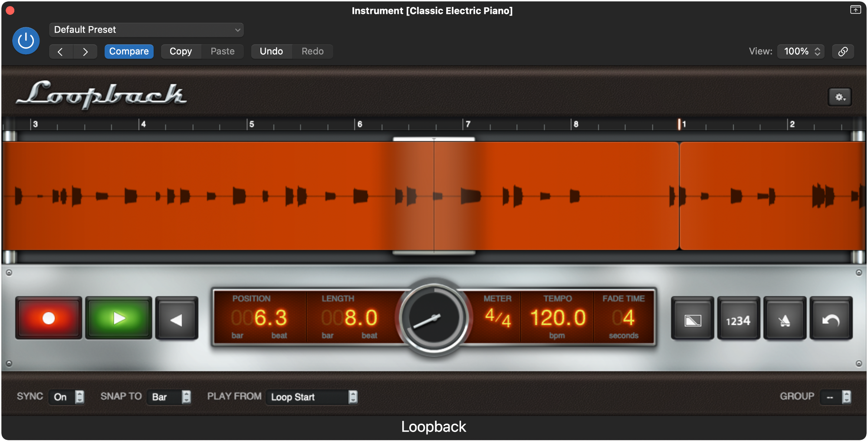
Task: Open the Default Preset dropdown
Action: click(146, 30)
